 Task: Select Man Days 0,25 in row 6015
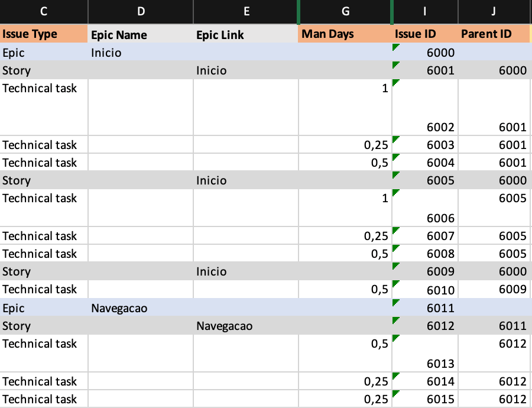click(x=345, y=399)
